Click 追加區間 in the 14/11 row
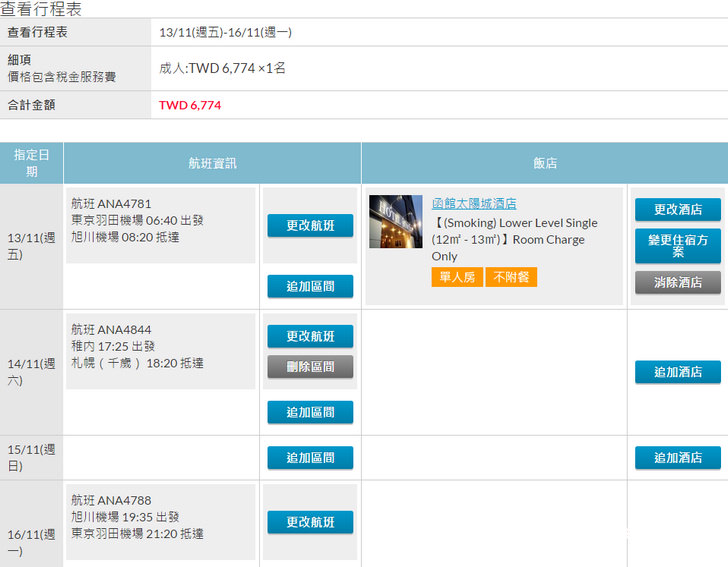 click(x=310, y=412)
